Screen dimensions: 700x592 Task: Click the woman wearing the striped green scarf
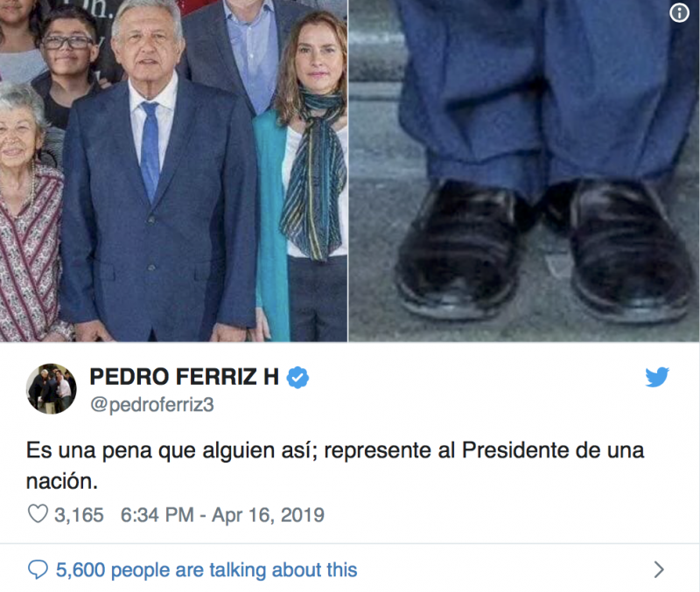[309, 157]
